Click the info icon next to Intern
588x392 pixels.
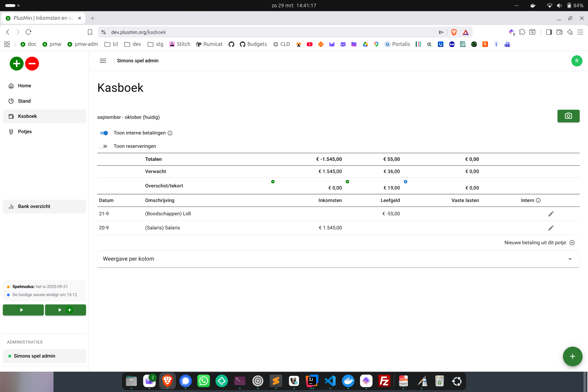pos(538,200)
